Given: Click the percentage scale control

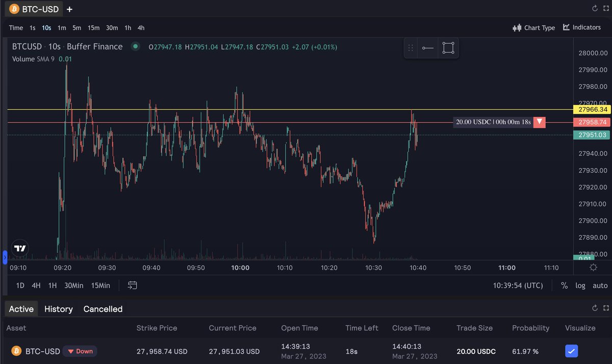Looking at the screenshot, I should [x=565, y=285].
